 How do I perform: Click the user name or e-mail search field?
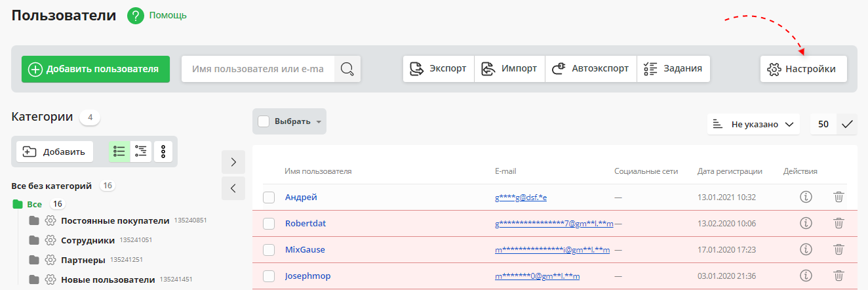click(258, 69)
